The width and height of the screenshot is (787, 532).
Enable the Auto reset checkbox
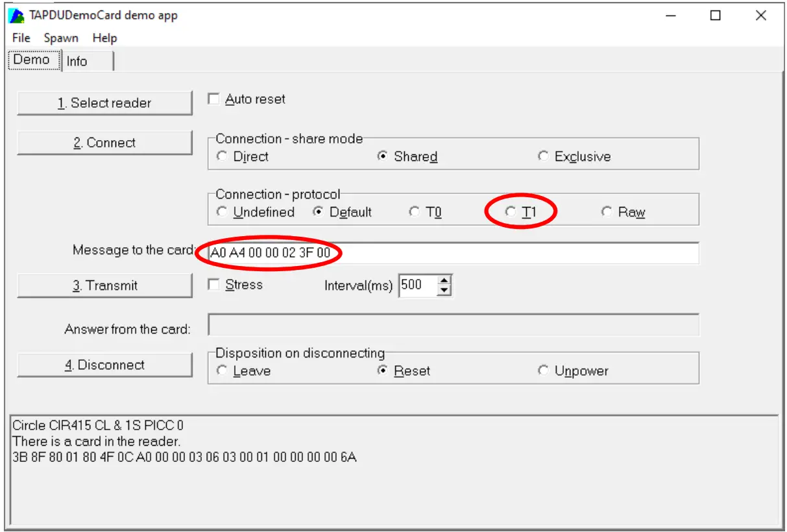coord(247,99)
